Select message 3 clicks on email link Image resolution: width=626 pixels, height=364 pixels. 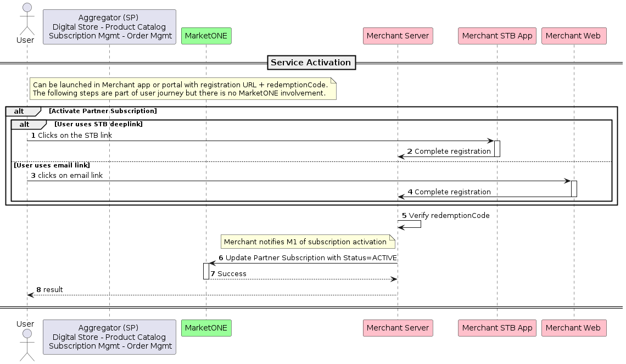pos(67,176)
